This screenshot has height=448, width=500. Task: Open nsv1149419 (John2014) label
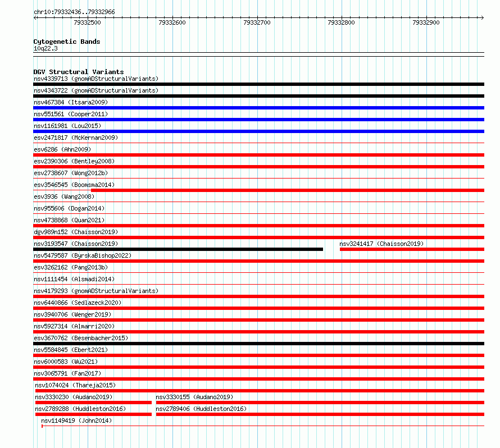pos(76,420)
